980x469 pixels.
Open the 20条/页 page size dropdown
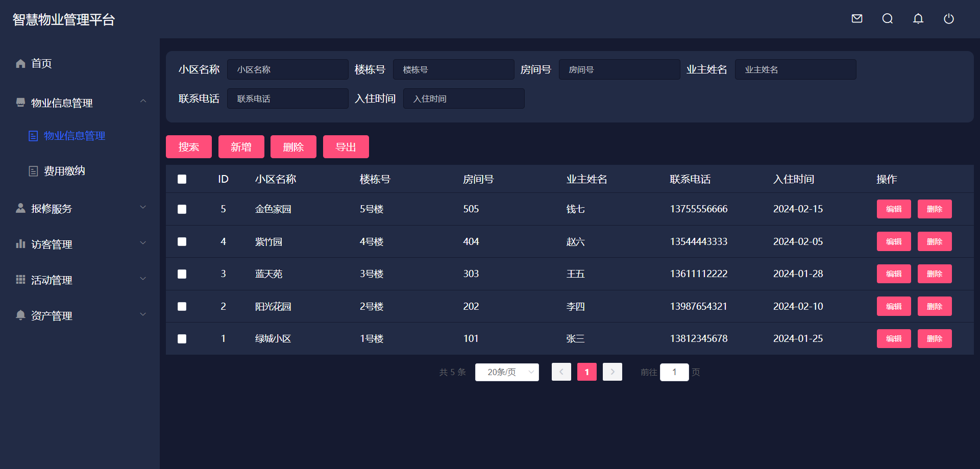pos(507,372)
